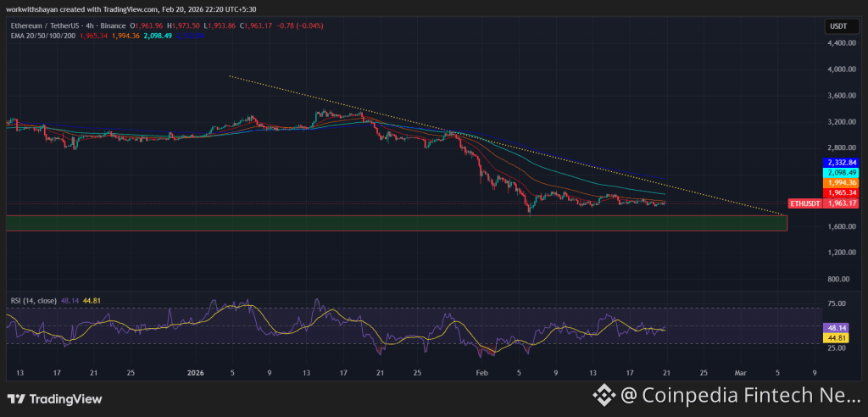The image size is (868, 417).
Task: Select the blue 2,332.84 EMA price label
Action: (x=840, y=161)
